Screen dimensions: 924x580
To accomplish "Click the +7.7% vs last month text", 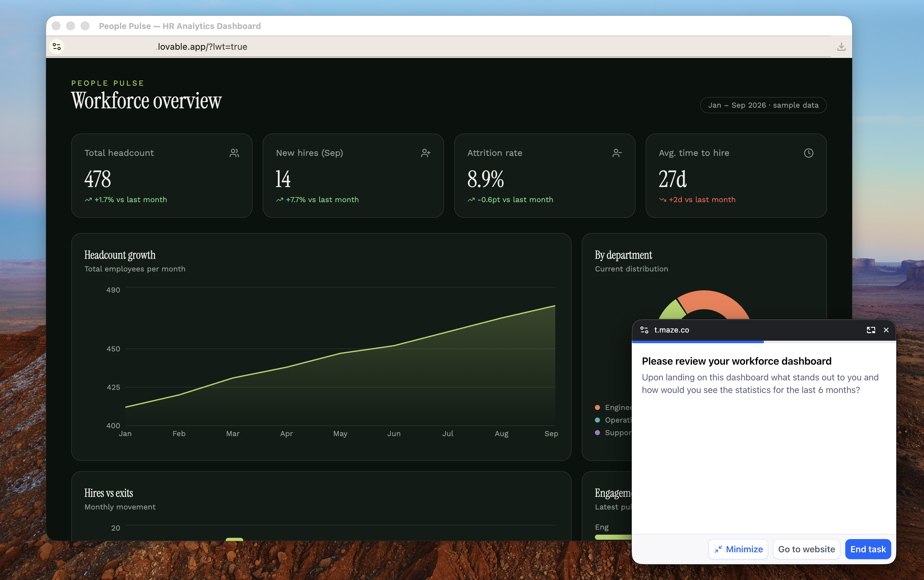I will pos(322,199).
